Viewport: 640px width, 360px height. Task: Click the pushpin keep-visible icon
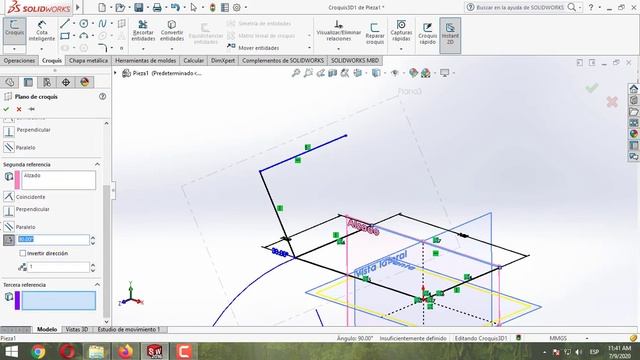click(x=31, y=109)
